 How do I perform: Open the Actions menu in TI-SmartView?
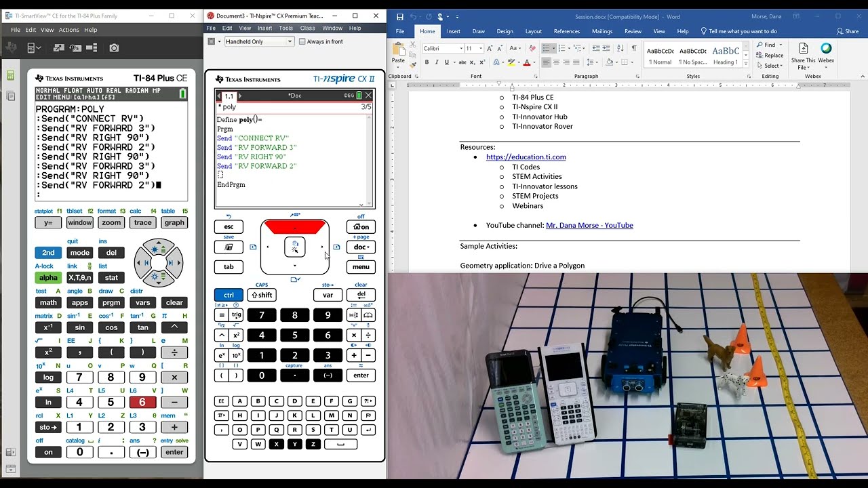[69, 30]
